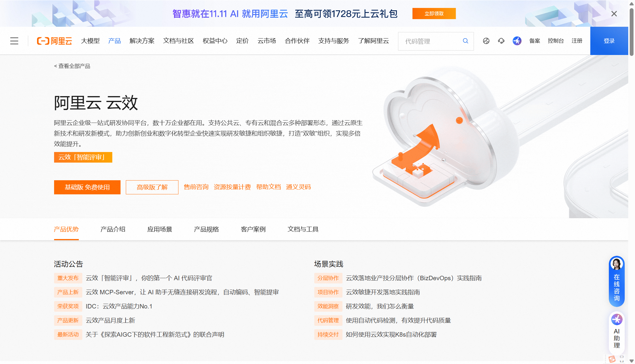635x364 pixels.
Task: Click the 立即领取 banner button
Action: point(434,14)
